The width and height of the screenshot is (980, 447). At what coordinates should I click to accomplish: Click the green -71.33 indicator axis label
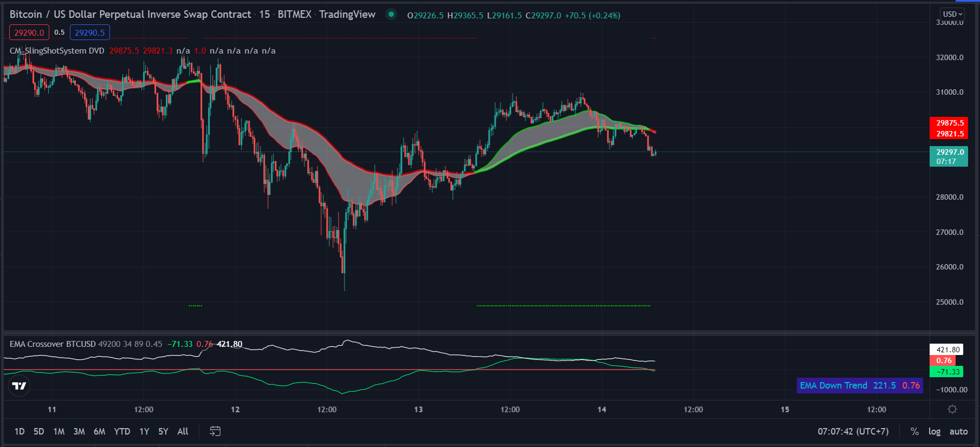[947, 372]
